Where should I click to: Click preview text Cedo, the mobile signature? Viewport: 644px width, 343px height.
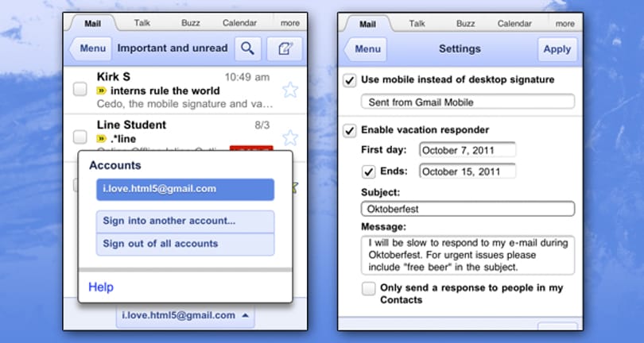tap(184, 104)
